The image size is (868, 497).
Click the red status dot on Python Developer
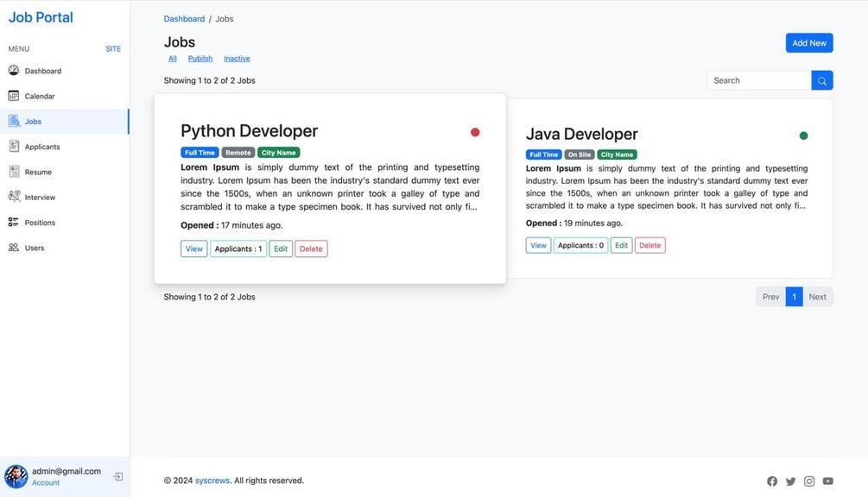click(475, 132)
